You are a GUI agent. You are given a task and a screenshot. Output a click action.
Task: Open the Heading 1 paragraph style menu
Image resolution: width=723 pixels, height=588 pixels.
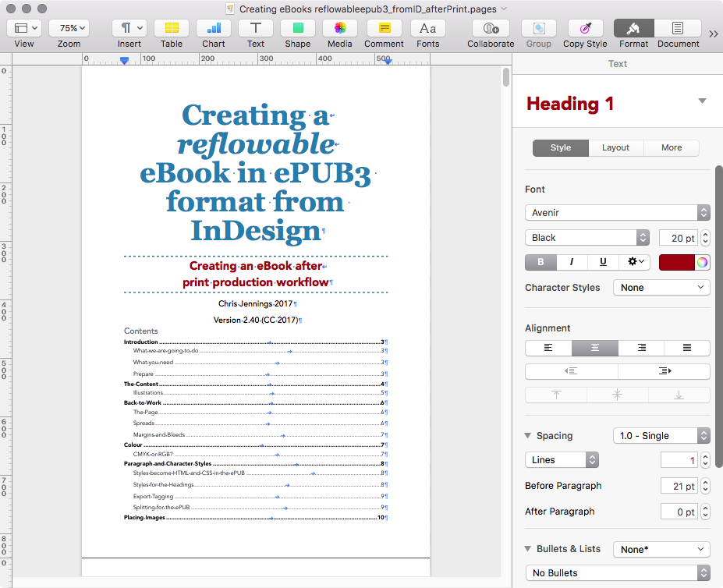tap(702, 101)
